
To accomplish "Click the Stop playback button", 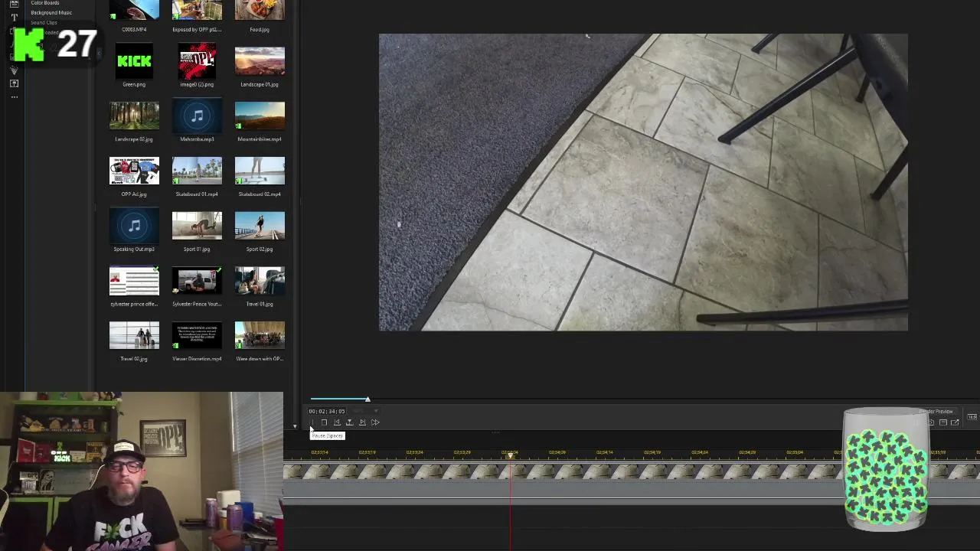I will (x=324, y=422).
